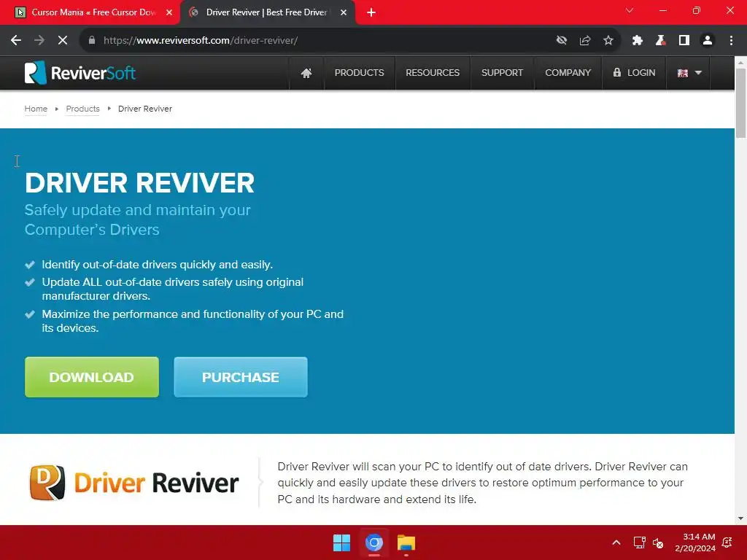Image resolution: width=747 pixels, height=560 pixels.
Task: Close the Driver Reviver tab
Action: point(344,12)
